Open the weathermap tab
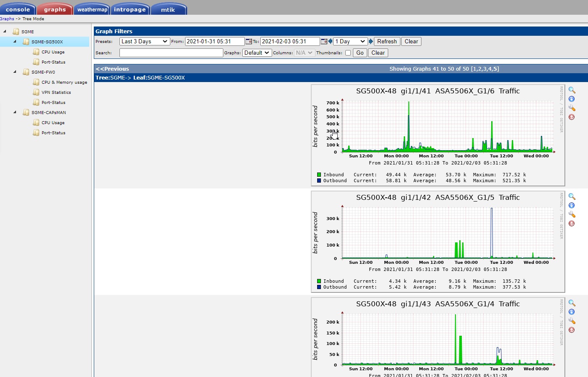588x377 pixels. click(x=92, y=9)
